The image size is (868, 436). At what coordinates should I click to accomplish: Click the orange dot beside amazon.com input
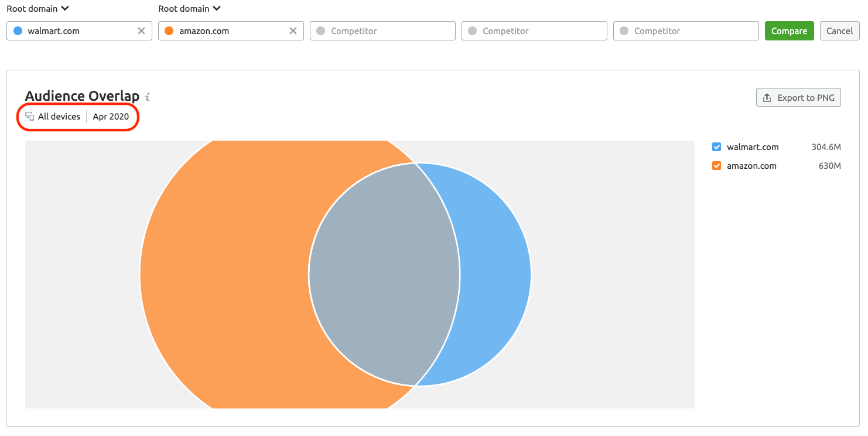pos(169,31)
